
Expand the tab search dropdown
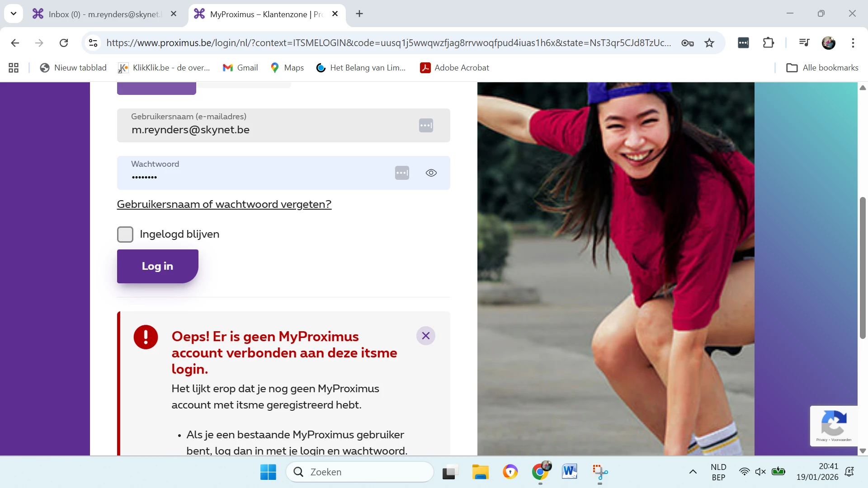[14, 14]
